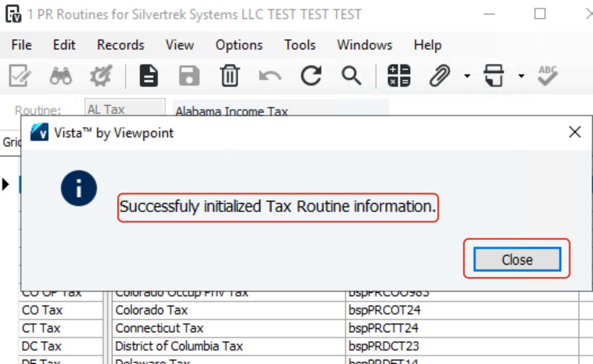Delete the record using trash can icon
The width and height of the screenshot is (593, 364).
[230, 76]
